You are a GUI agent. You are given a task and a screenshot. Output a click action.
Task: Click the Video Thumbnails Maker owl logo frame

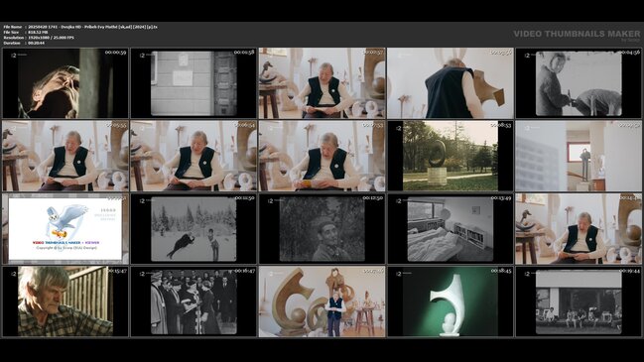pos(65,229)
